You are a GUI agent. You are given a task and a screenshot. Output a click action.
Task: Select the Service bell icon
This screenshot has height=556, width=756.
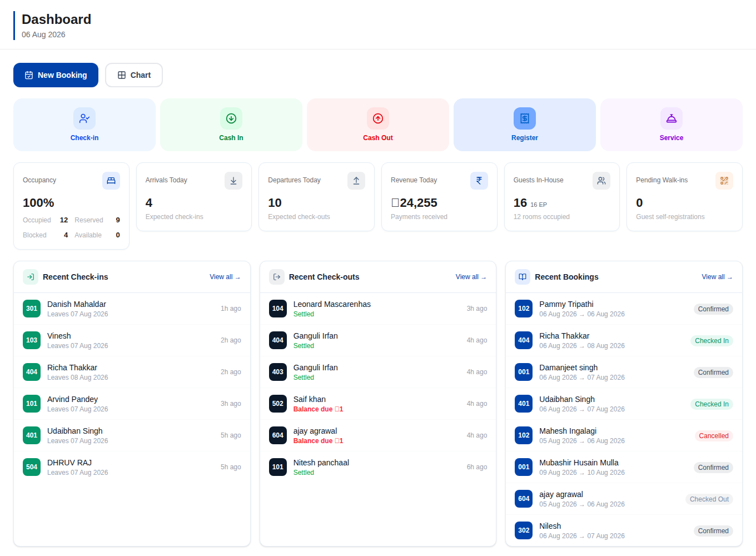672,118
